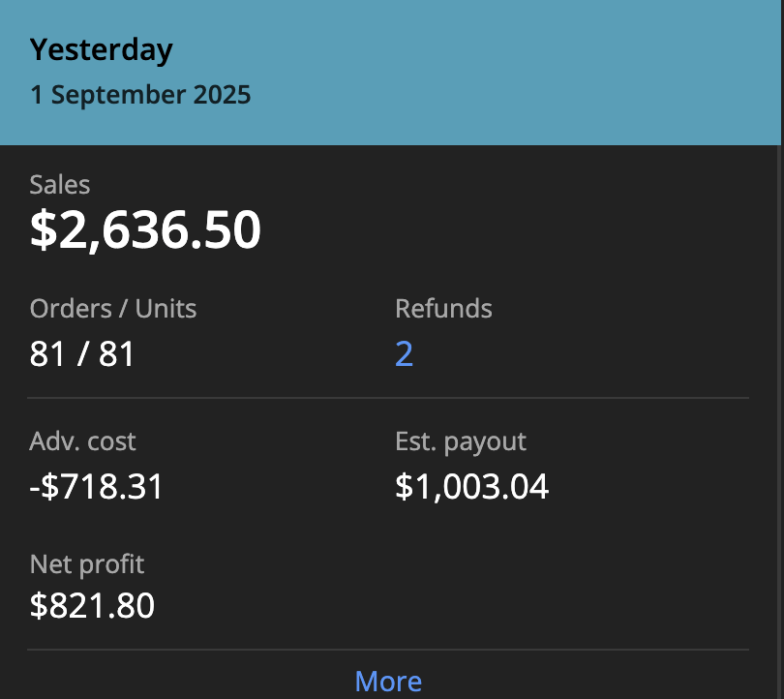The height and width of the screenshot is (699, 784).
Task: Click the $2,636.50 sales amount
Action: [x=145, y=230]
